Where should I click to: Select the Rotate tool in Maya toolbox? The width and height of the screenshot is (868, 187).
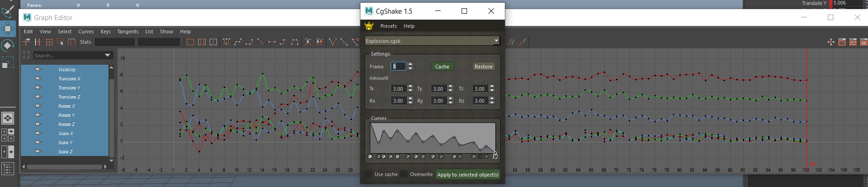click(x=8, y=46)
